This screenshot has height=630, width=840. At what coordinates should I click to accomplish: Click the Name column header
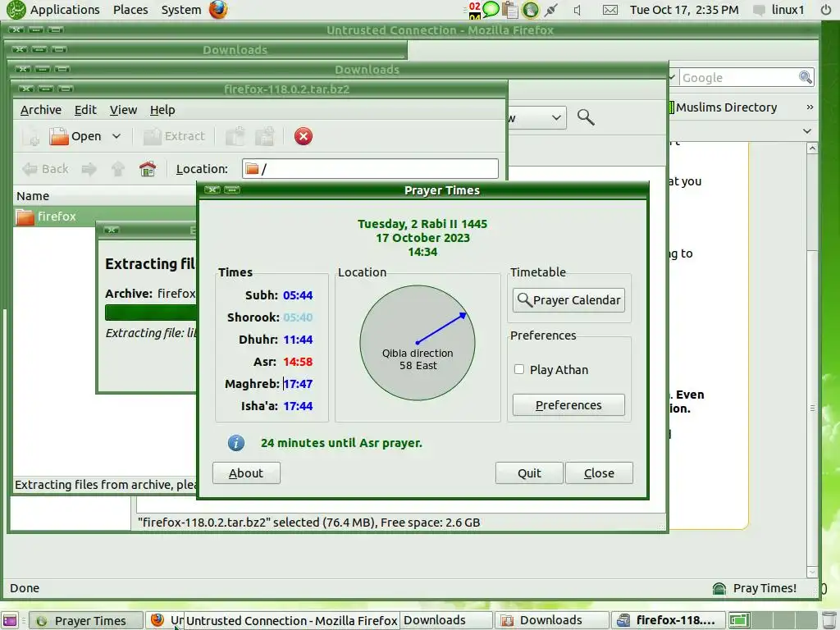pyautogui.click(x=105, y=196)
